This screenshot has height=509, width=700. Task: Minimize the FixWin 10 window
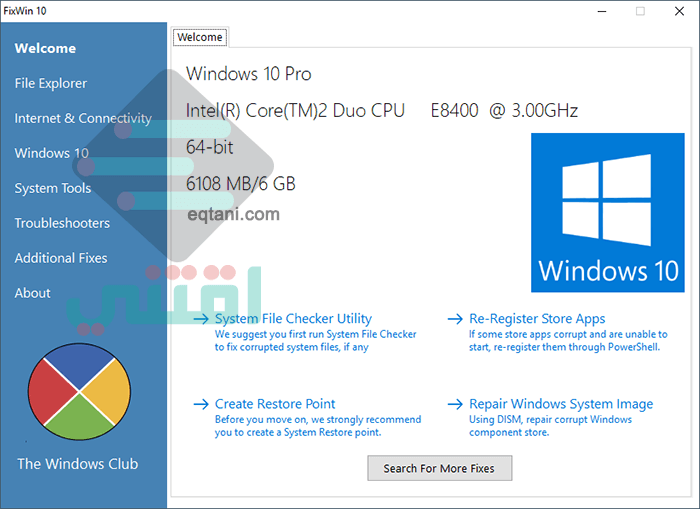pos(602,11)
